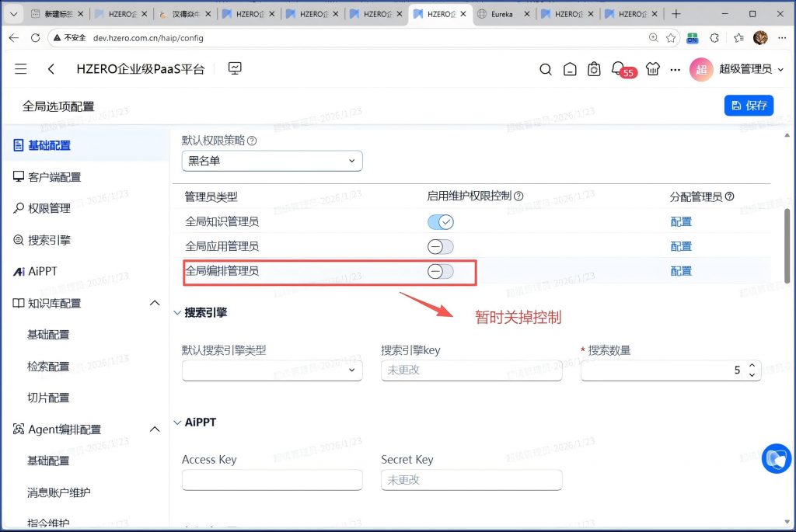Click 配置 link for 全局知识管理员
796x532 pixels.
pyautogui.click(x=681, y=222)
